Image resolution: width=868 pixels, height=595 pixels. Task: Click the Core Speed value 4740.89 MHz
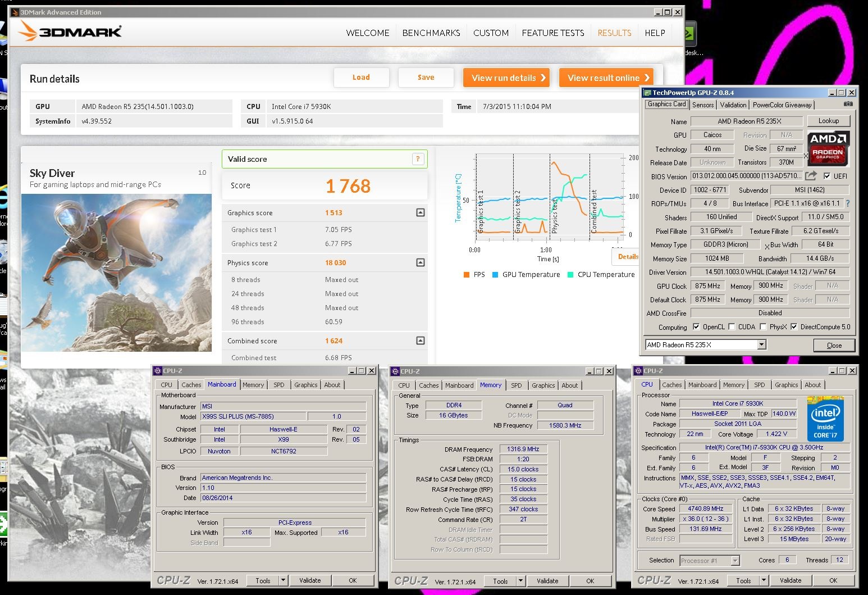(705, 509)
